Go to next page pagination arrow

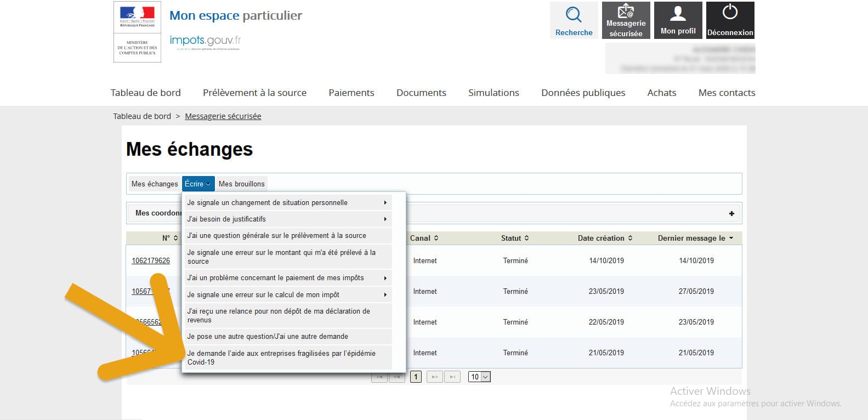pos(435,377)
